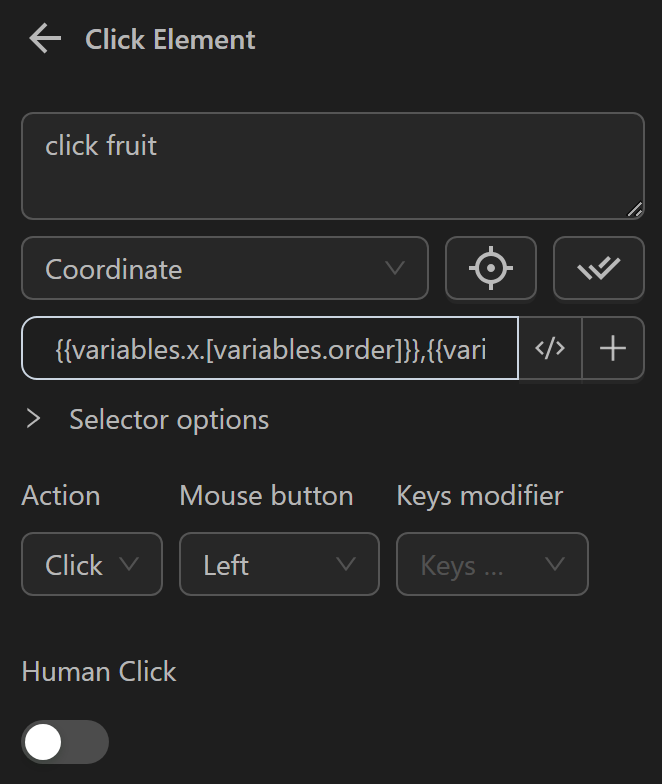Verify selector with double-check icon
This screenshot has height=784, width=662.
[x=598, y=269]
